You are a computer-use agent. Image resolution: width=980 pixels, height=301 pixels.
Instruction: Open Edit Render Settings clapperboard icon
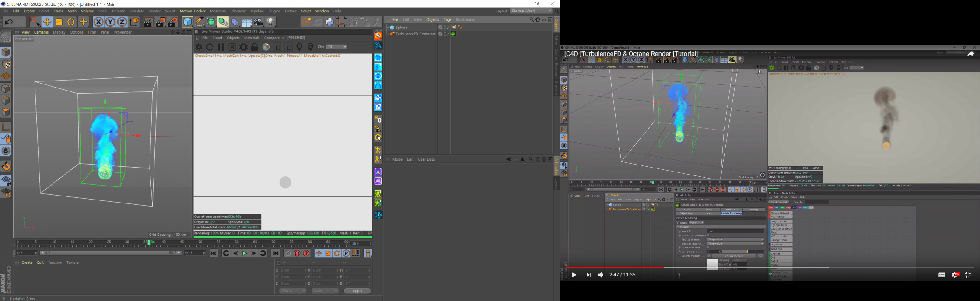[173, 22]
